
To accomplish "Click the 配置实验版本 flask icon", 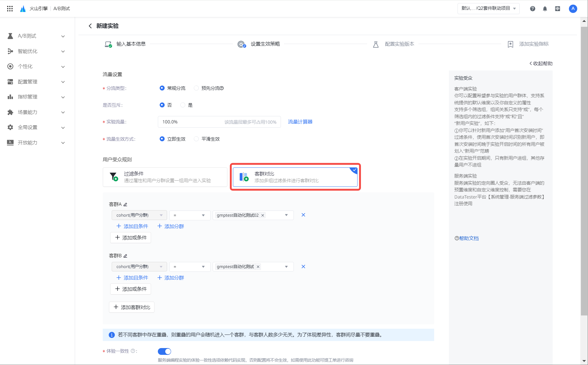I will 376,44.
